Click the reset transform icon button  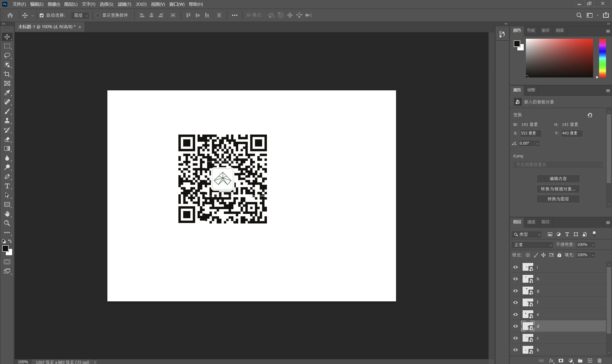(x=590, y=115)
